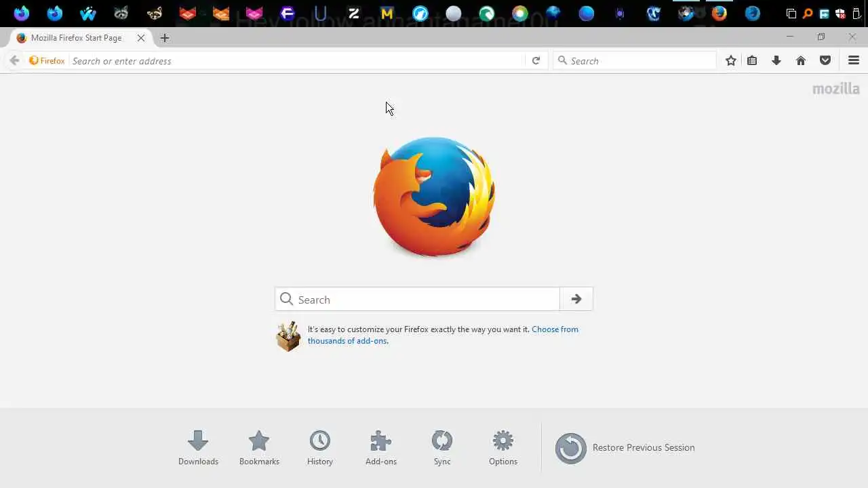Open the brown raccoon icon in taskbar
The image size is (868, 488).
(155, 13)
